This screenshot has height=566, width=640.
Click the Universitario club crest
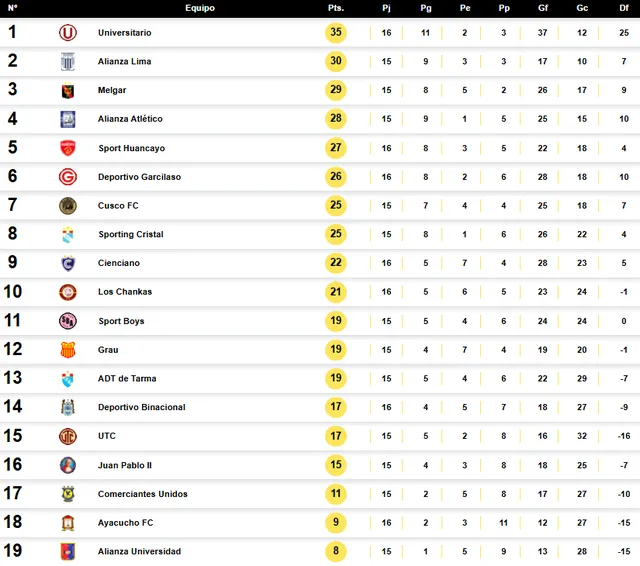[x=68, y=33]
